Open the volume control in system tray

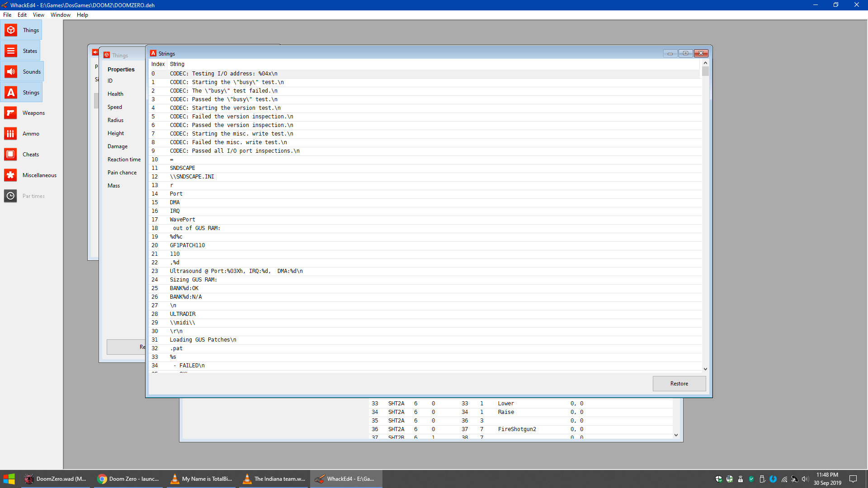805,479
